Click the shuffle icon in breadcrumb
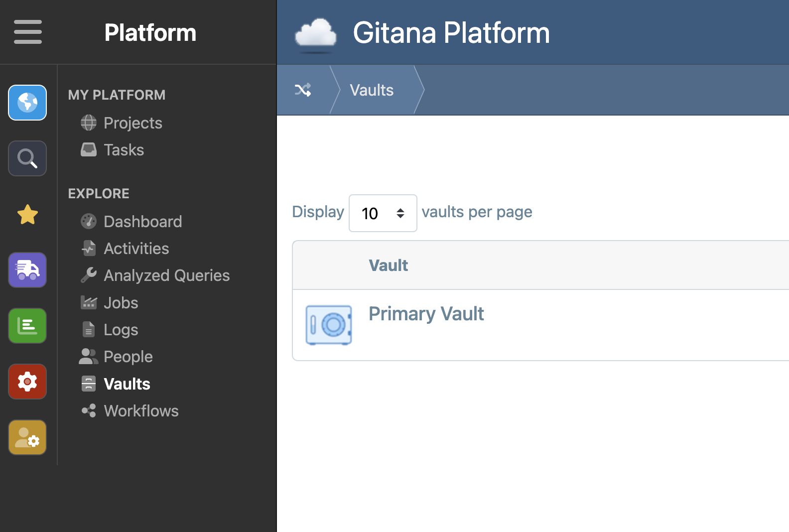789x532 pixels. (x=303, y=90)
